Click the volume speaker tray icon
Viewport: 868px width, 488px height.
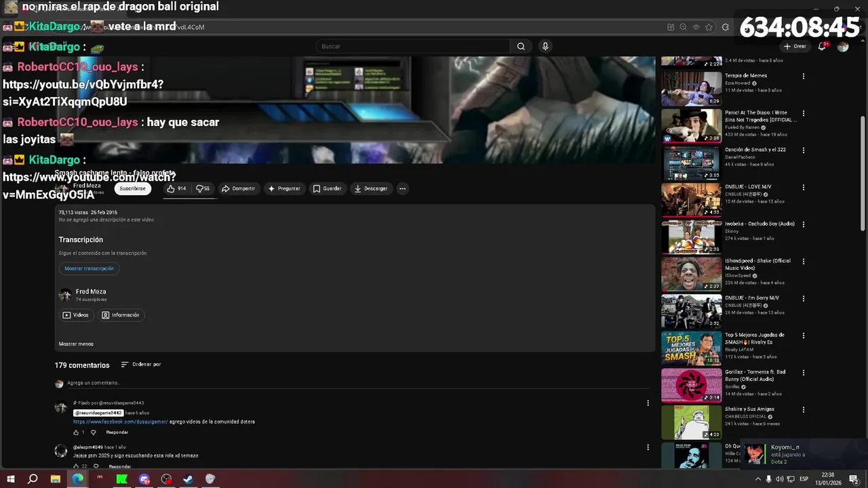[x=780, y=479]
